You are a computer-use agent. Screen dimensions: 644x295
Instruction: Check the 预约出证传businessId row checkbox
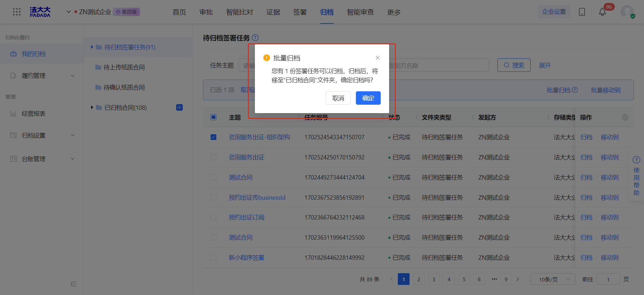pyautogui.click(x=214, y=197)
